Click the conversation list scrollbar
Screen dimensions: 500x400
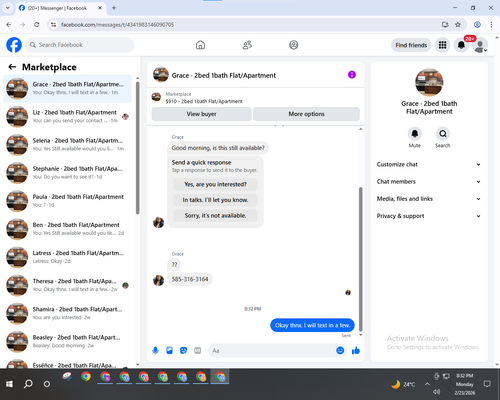pos(138,147)
